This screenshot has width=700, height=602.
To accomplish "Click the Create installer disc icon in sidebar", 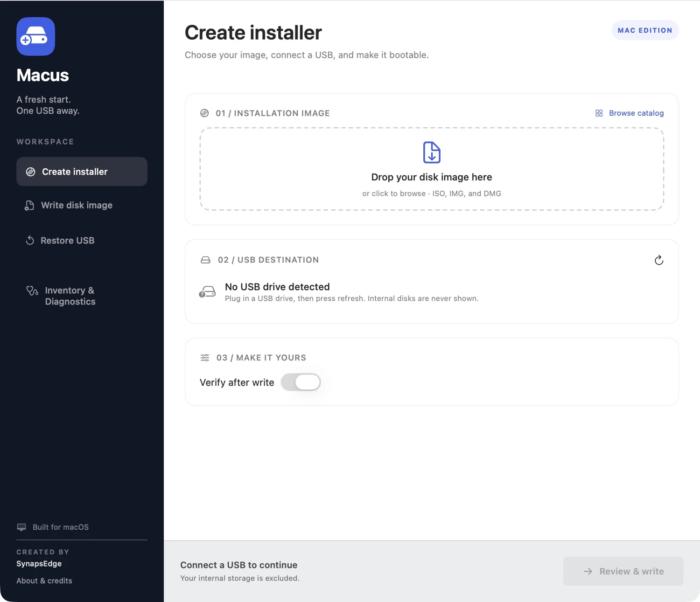I will click(30, 172).
